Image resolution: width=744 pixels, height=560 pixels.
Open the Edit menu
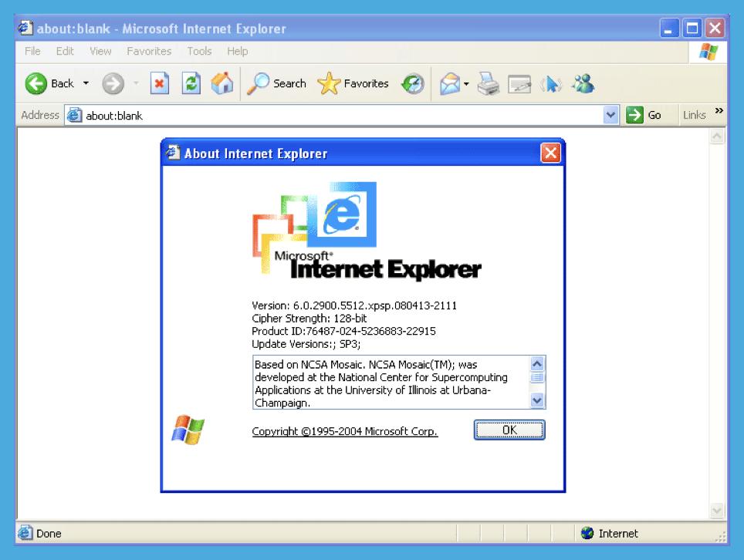(x=65, y=51)
